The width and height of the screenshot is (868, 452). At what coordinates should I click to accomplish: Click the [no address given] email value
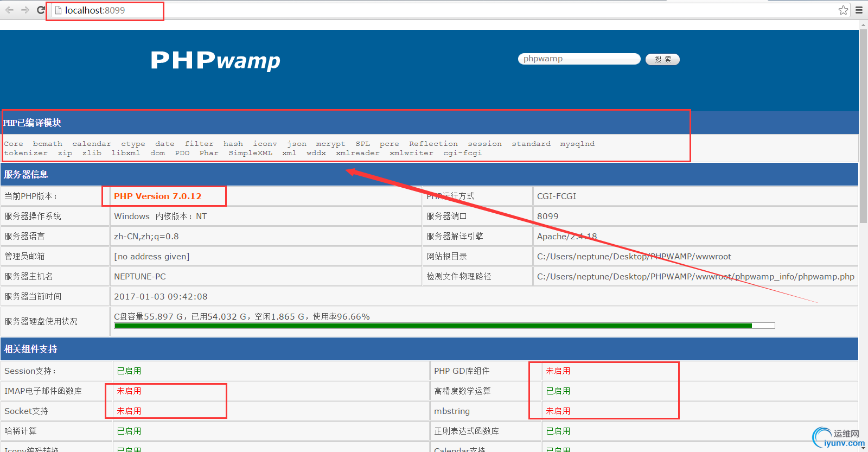click(x=151, y=256)
